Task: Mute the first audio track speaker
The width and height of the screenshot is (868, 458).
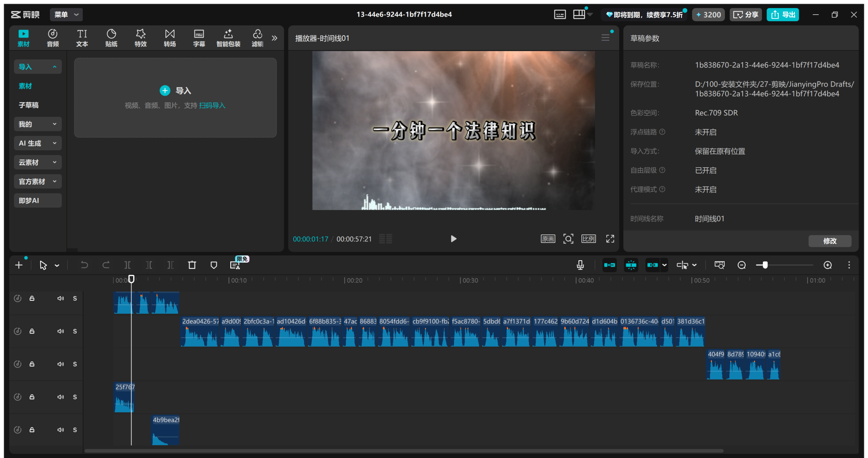Action: [x=60, y=298]
